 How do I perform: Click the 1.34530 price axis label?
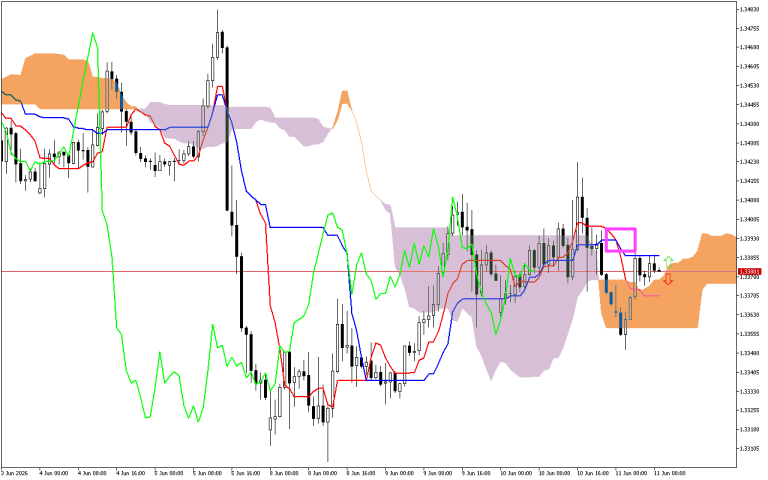click(750, 86)
